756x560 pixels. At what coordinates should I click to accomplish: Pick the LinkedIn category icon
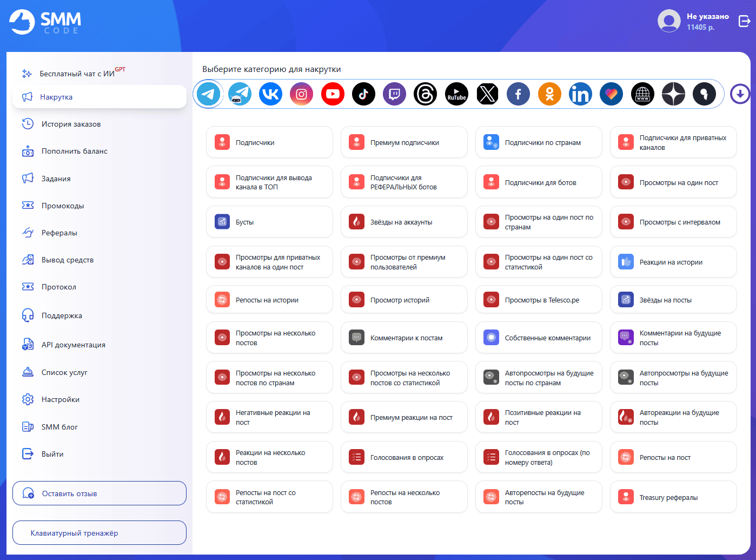(x=580, y=94)
